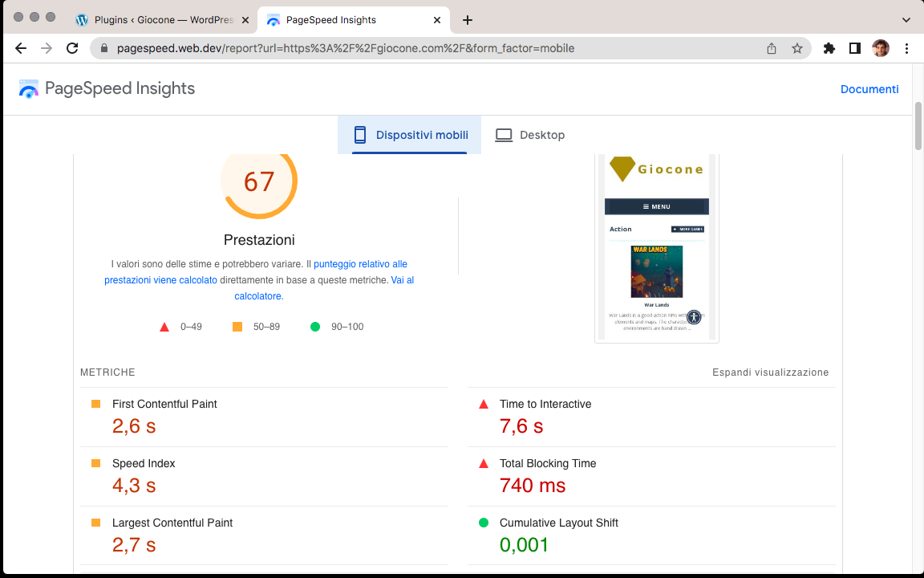Click the War Lands game image in the preview
This screenshot has height=578, width=924.
[x=656, y=272]
